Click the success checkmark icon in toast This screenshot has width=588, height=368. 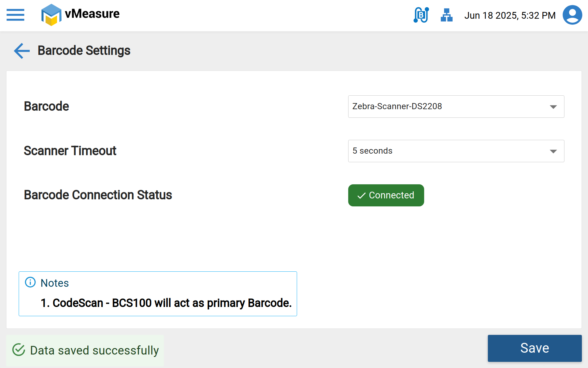(x=19, y=350)
